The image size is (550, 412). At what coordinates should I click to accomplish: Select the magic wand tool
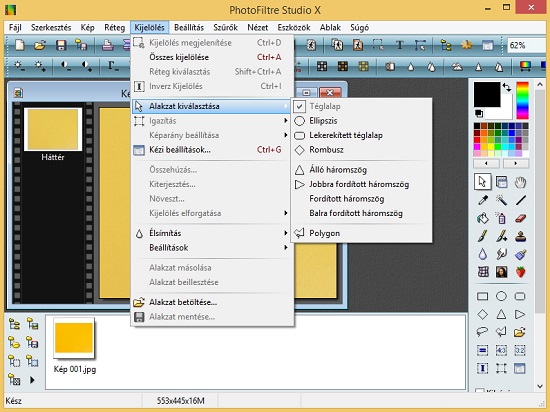click(x=501, y=200)
